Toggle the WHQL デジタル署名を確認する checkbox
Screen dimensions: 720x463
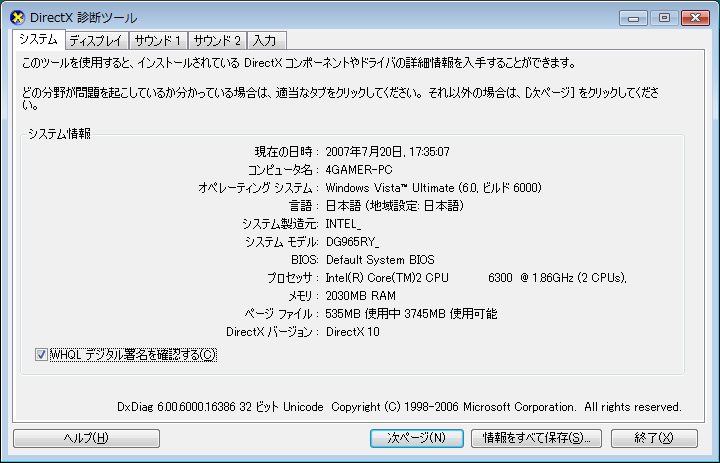pos(41,355)
